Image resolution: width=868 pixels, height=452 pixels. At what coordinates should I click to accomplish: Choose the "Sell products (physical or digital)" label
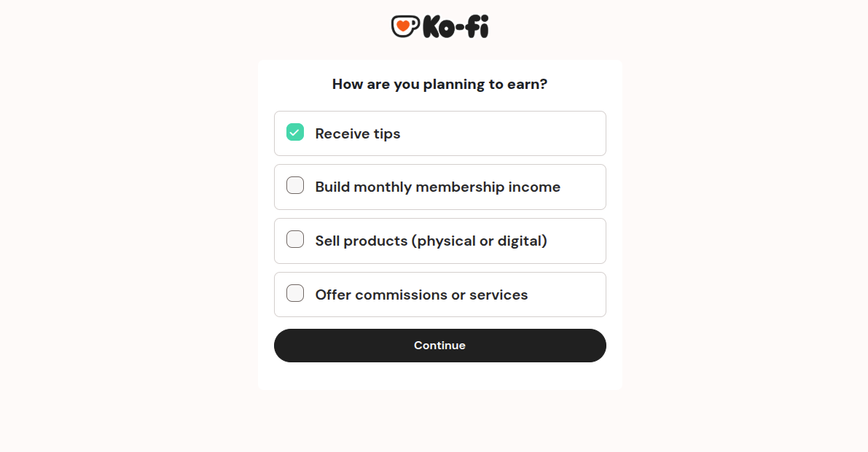click(431, 241)
